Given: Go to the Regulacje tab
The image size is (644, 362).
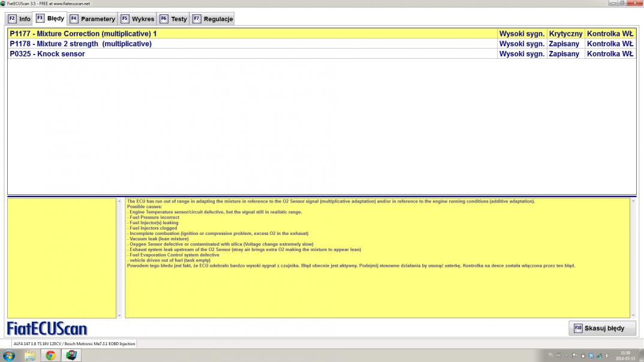Looking at the screenshot, I should [x=212, y=19].
